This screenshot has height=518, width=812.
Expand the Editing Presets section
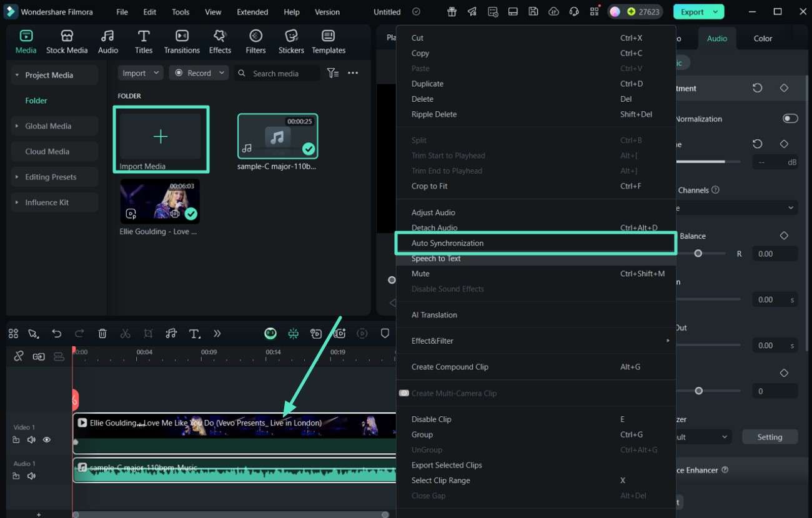click(17, 177)
